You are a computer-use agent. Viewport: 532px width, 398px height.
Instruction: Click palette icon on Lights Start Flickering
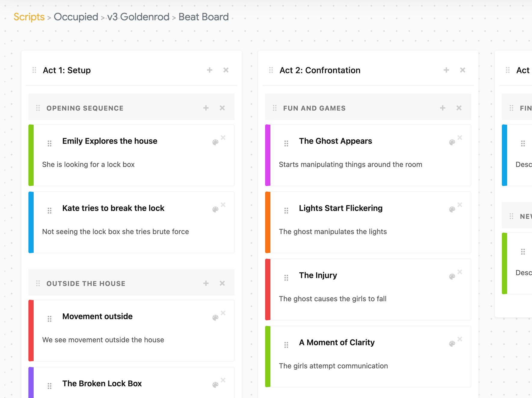[452, 210]
